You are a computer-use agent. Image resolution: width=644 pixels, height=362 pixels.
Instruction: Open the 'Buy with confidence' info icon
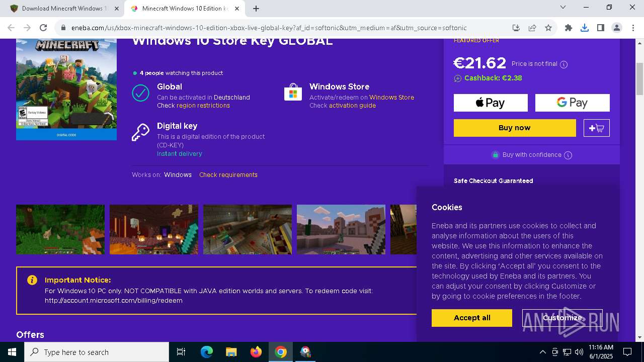click(x=568, y=155)
